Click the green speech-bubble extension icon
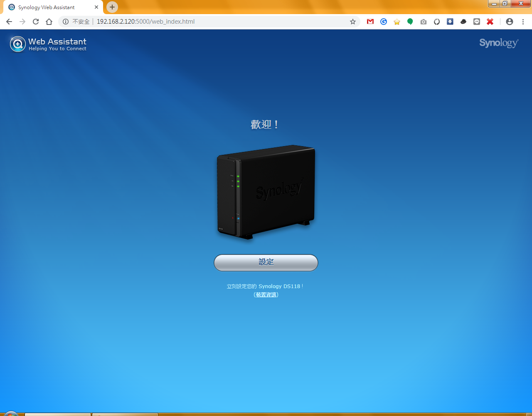532x416 pixels. (x=410, y=22)
